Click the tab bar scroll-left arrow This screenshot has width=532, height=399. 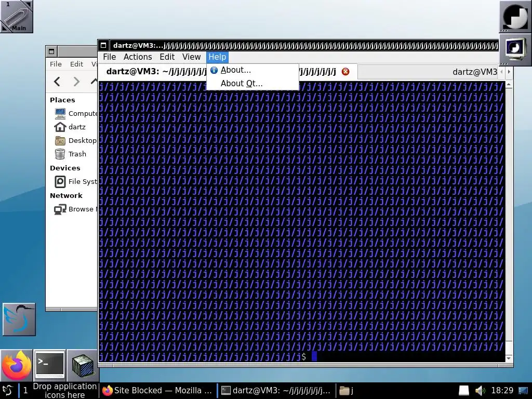501,72
